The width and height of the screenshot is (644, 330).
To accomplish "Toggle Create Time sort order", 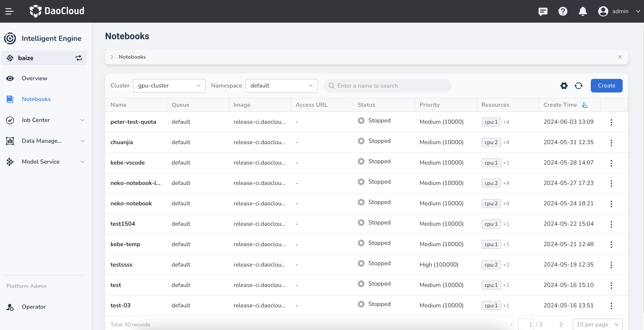I will [x=585, y=105].
